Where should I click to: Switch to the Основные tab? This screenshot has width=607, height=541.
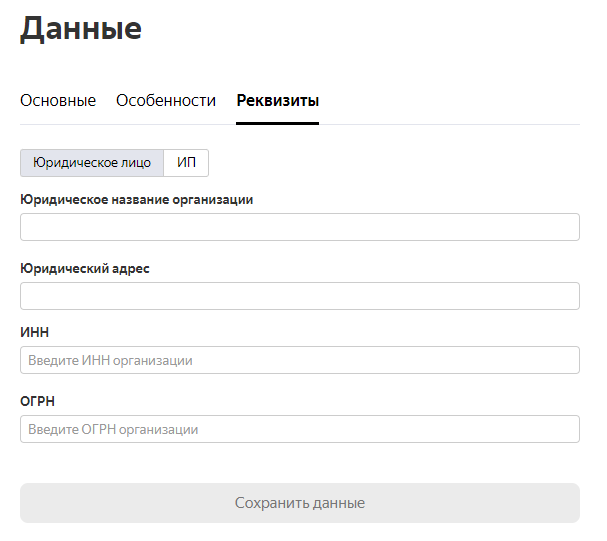[x=58, y=101]
